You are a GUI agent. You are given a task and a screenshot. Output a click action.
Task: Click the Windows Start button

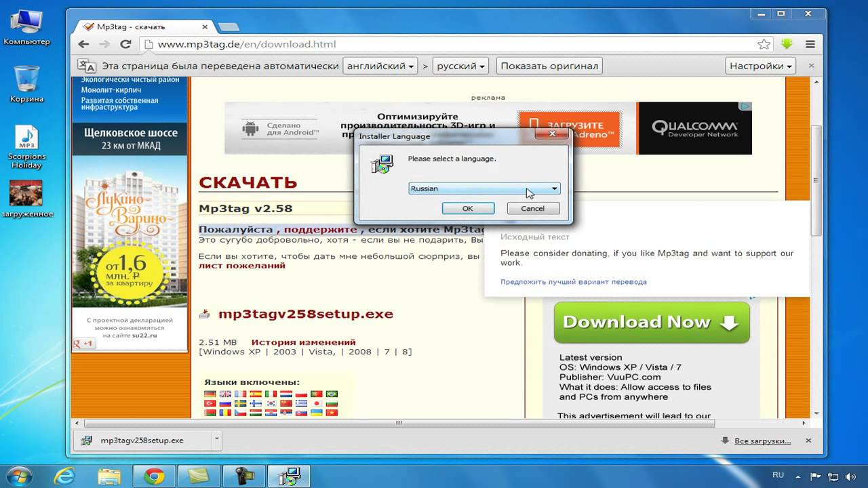pos(18,475)
